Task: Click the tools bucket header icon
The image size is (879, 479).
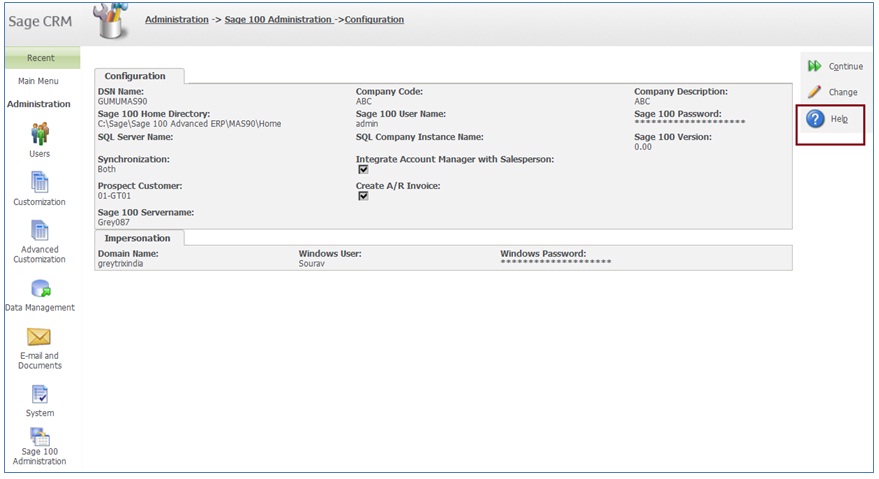Action: tap(111, 20)
